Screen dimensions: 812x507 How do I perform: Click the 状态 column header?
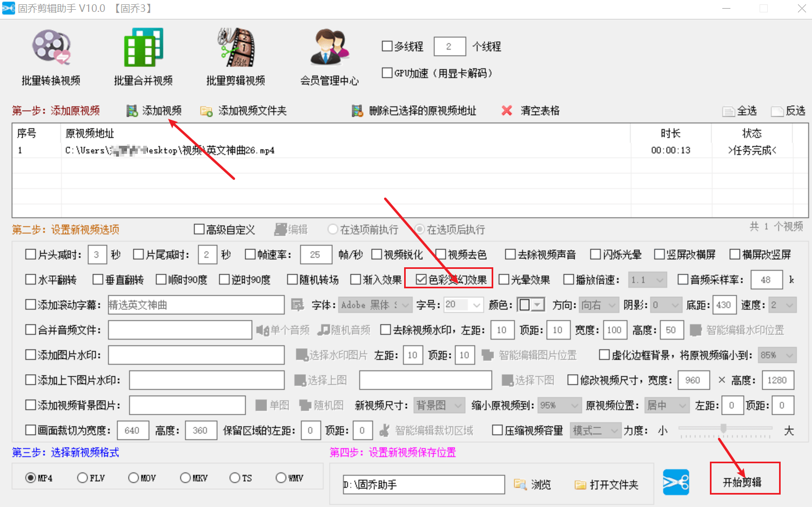752,133
